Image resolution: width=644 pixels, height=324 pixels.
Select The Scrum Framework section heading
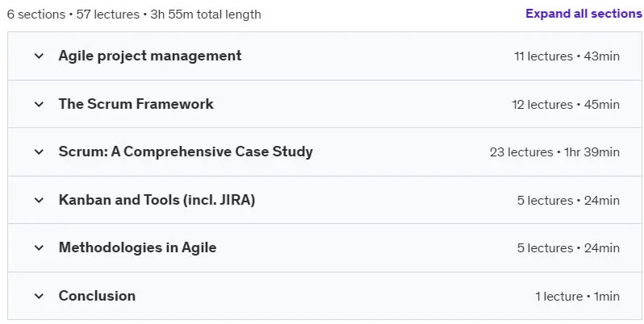(x=136, y=104)
